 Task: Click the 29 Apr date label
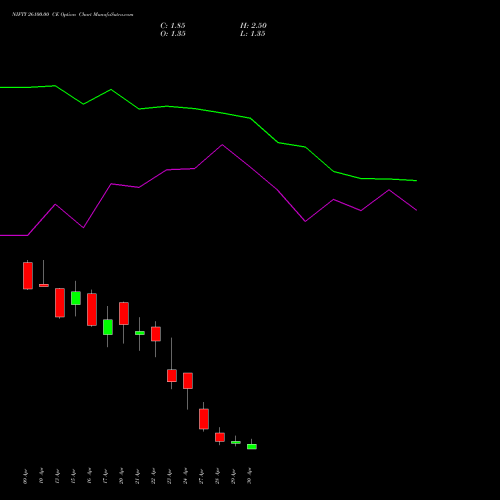(234, 477)
